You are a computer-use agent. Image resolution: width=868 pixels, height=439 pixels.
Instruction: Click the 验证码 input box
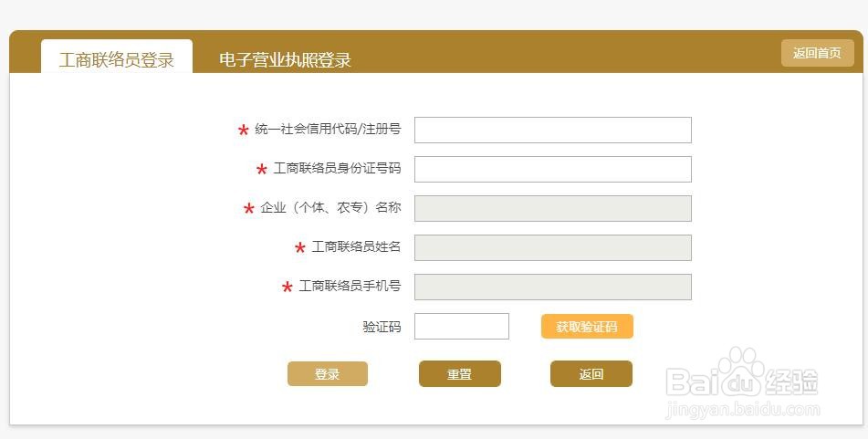click(x=461, y=327)
